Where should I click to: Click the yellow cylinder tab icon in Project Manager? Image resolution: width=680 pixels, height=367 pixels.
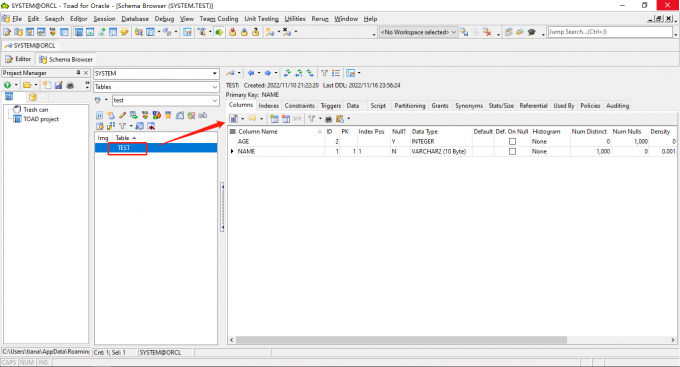[33, 97]
